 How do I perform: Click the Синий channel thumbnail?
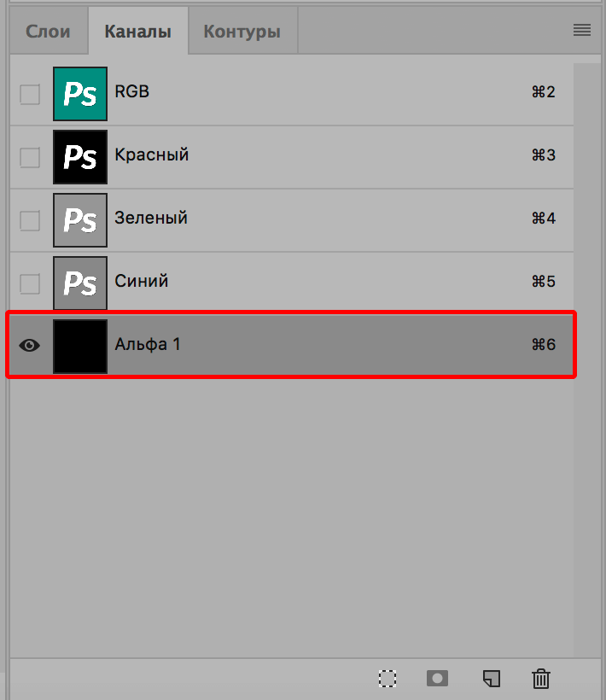pyautogui.click(x=80, y=283)
